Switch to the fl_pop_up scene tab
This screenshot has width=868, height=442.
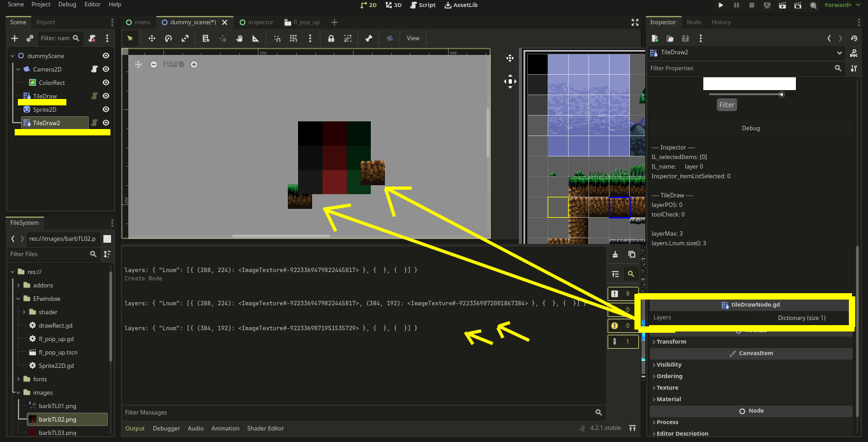302,22
